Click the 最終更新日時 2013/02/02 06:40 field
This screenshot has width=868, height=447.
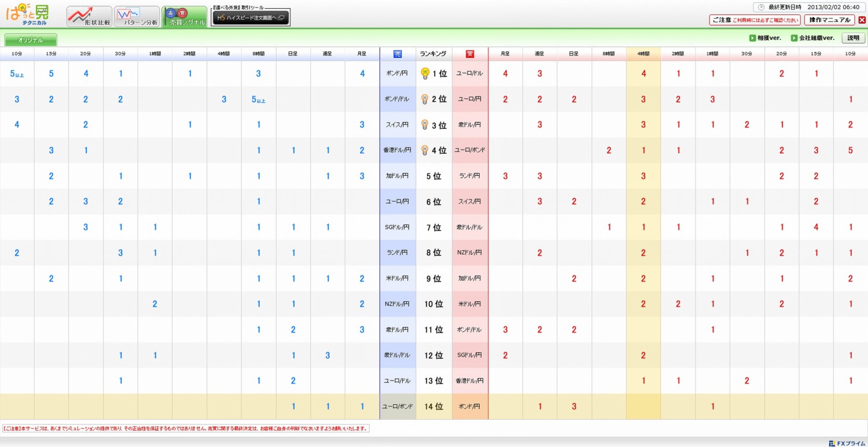click(x=810, y=7)
